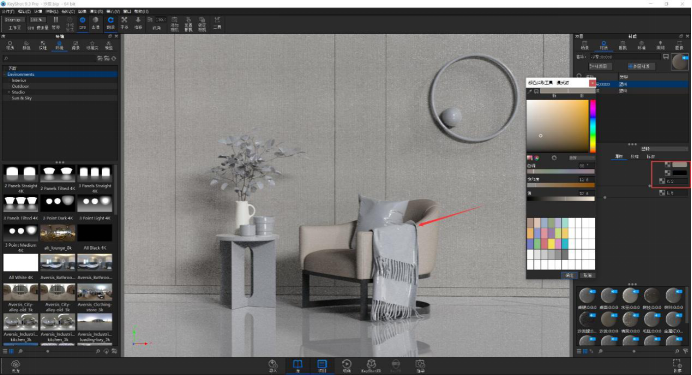692x375 pixels.
Task: Select the Dolly camera tool
Action: tap(138, 23)
